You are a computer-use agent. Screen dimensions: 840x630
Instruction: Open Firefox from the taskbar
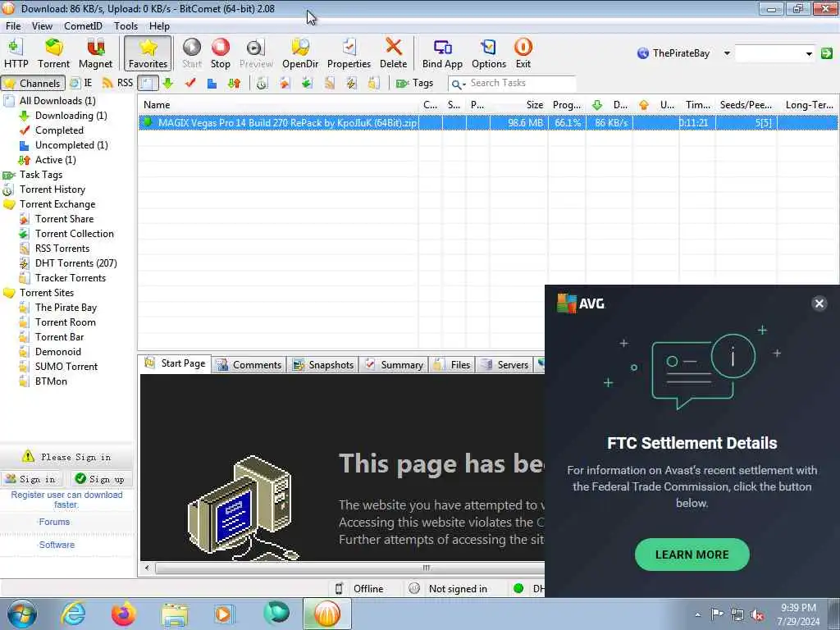coord(124,614)
